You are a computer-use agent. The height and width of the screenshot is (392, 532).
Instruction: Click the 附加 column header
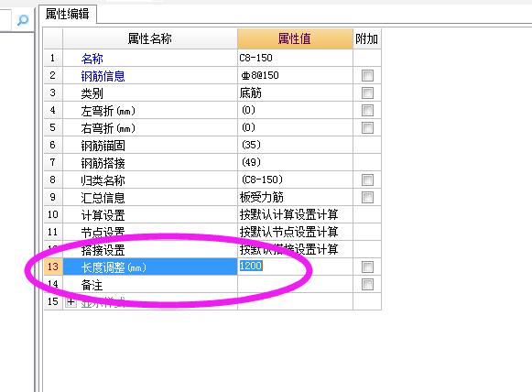click(367, 38)
